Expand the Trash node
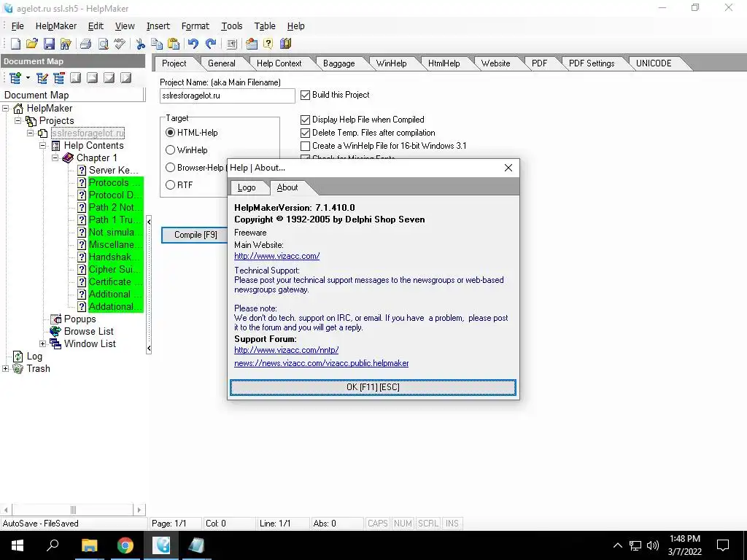Viewport: 747px width, 560px height. [6, 368]
